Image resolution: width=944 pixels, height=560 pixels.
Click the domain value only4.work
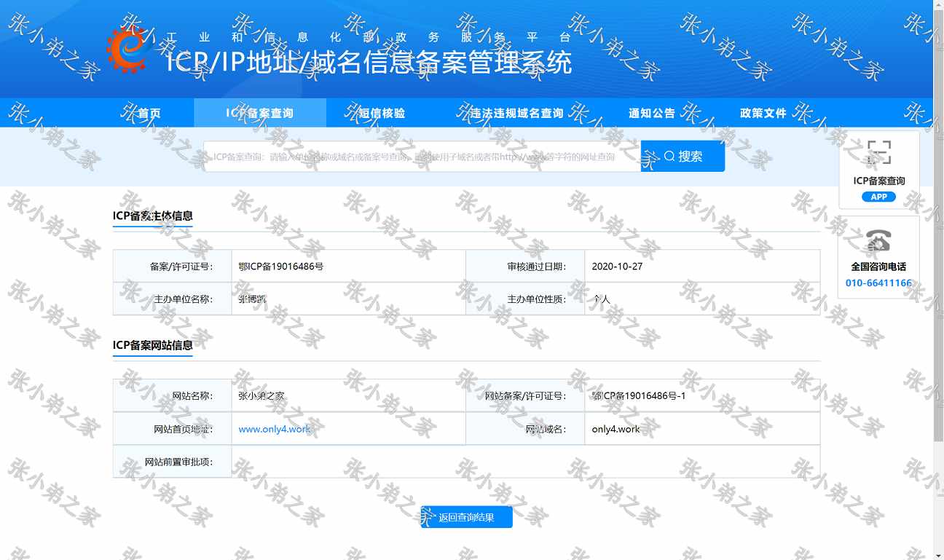coord(615,429)
